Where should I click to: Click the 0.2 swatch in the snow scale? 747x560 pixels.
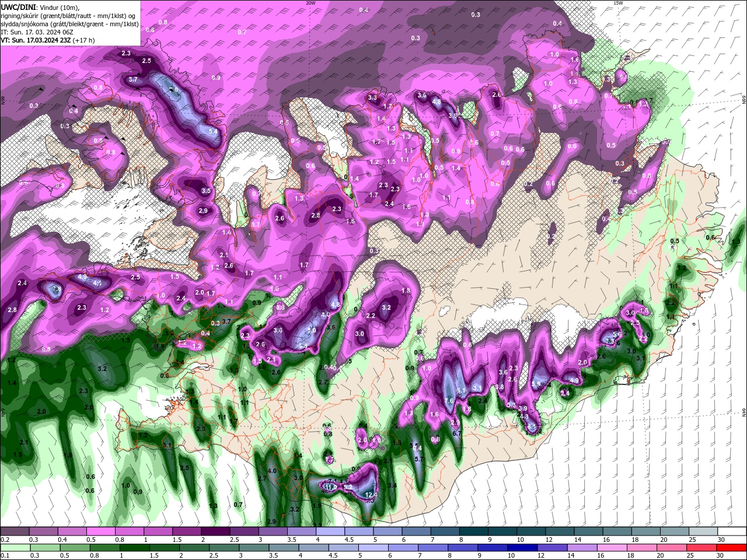click(15, 531)
